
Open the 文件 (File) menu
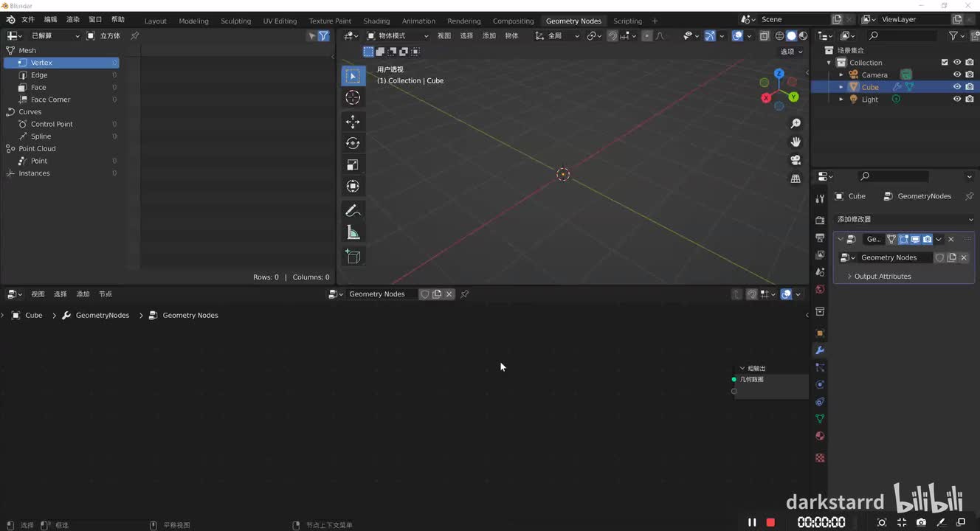(x=28, y=19)
